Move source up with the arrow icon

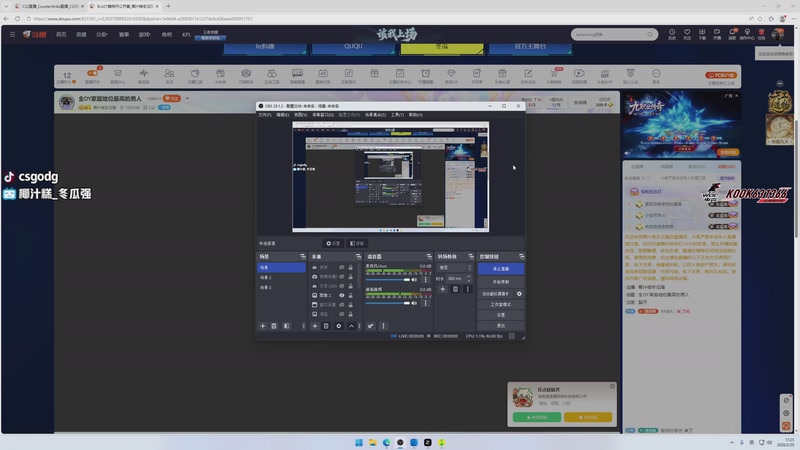[352, 326]
